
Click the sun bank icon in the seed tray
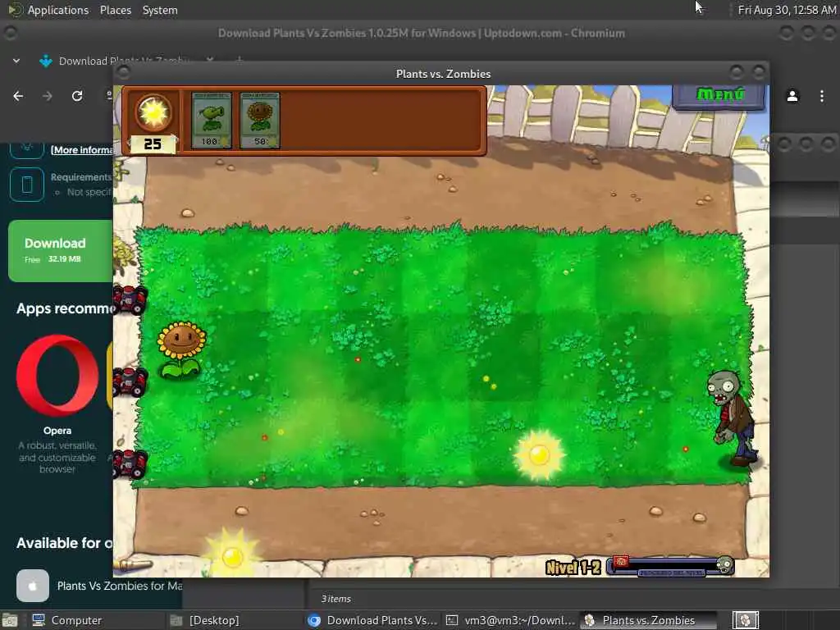(x=153, y=112)
